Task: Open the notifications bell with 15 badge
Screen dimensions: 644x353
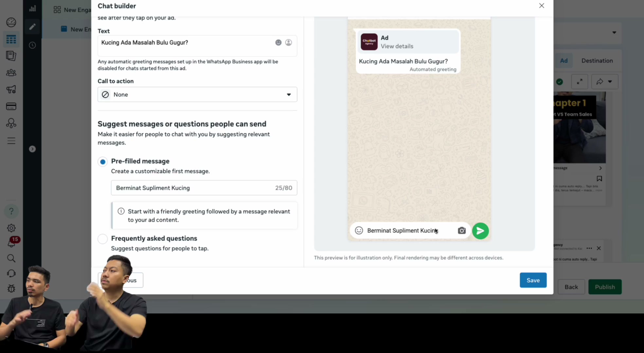Action: click(x=12, y=243)
